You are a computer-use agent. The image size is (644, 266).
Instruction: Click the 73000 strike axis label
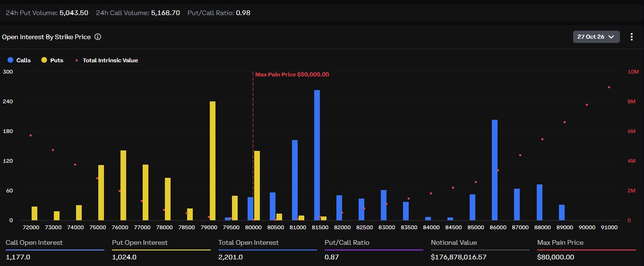click(53, 227)
